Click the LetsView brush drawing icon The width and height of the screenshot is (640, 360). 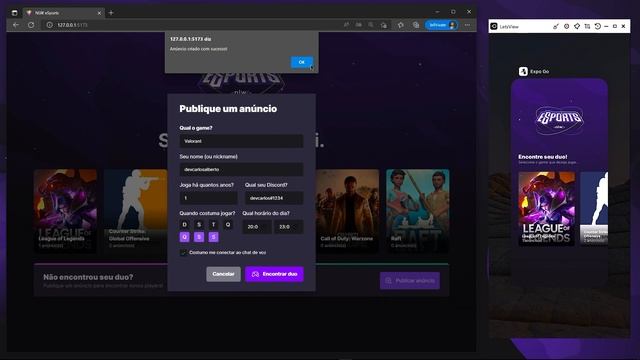(556, 26)
